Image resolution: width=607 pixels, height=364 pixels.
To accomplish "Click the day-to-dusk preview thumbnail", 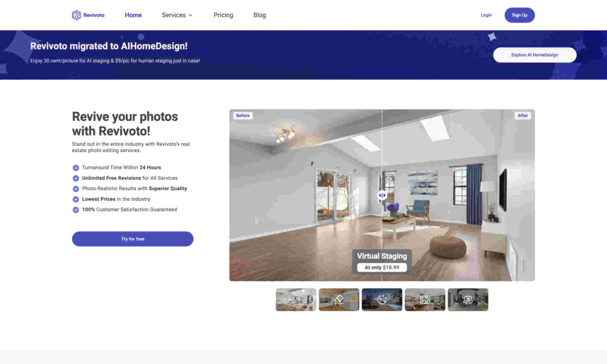I will (x=381, y=299).
